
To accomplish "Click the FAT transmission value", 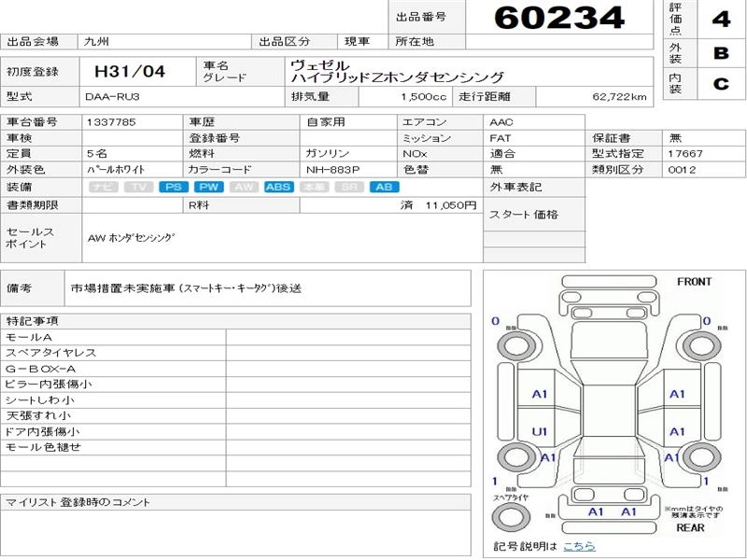I will pyautogui.click(x=500, y=138).
